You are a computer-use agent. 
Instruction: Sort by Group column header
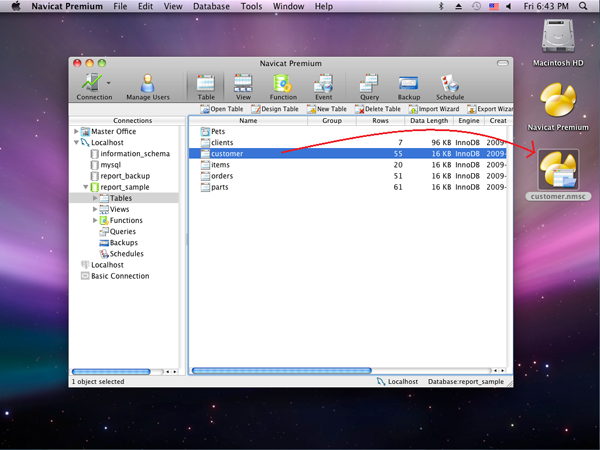point(332,121)
